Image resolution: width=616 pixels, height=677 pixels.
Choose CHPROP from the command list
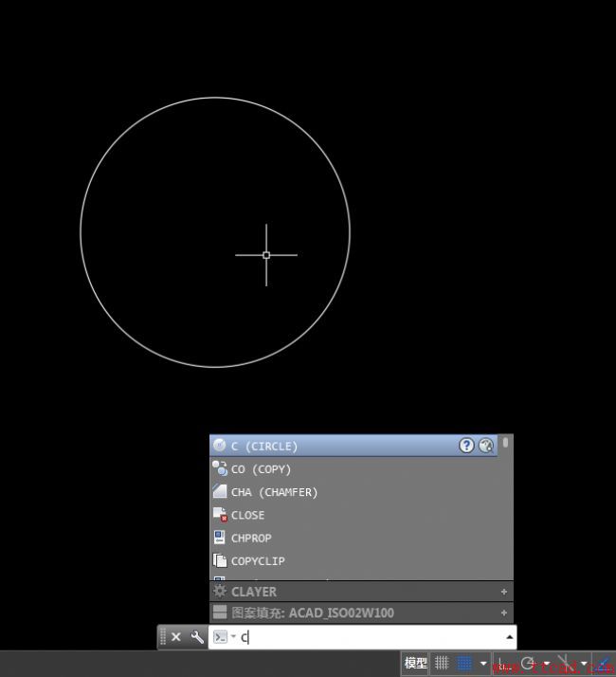[x=353, y=538]
